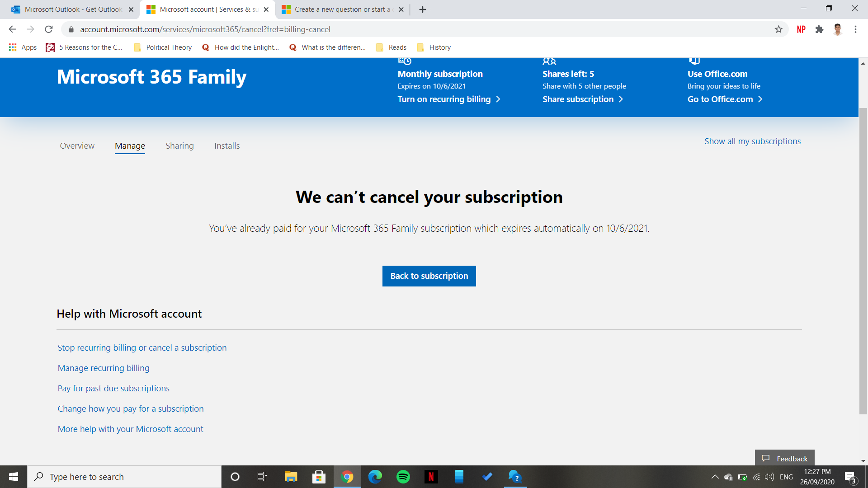
Task: Open the Chrome profile avatar
Action: pos(838,29)
